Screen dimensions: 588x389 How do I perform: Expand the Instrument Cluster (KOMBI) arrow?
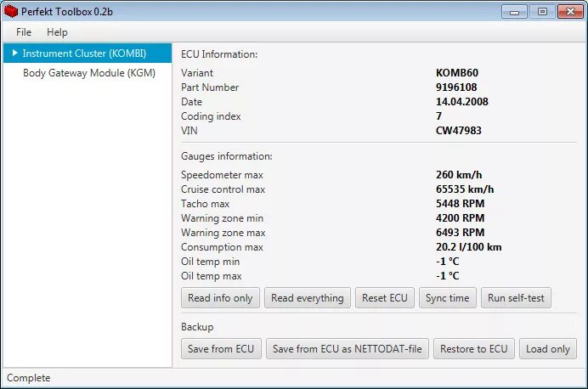pos(14,54)
